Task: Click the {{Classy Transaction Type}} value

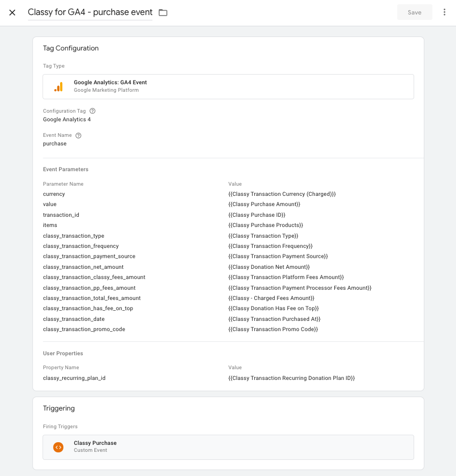Action: point(263,236)
